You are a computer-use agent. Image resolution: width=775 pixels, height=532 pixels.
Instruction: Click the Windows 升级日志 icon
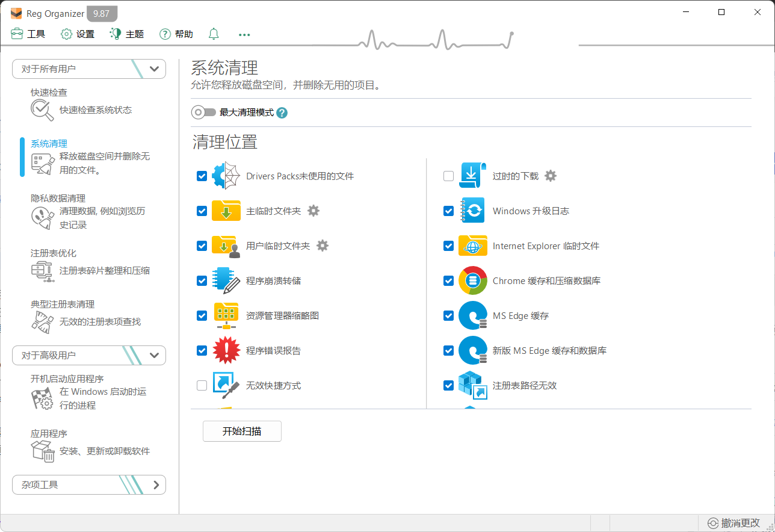472,211
